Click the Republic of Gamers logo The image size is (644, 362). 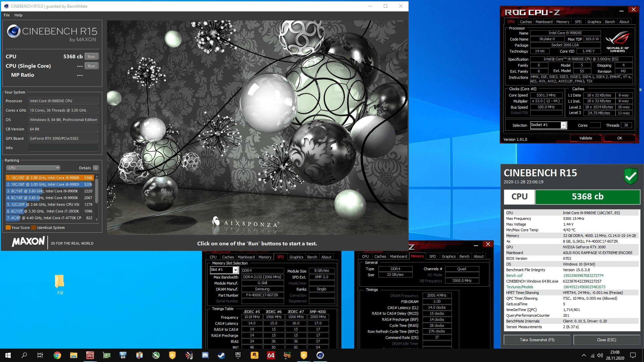coord(618,42)
